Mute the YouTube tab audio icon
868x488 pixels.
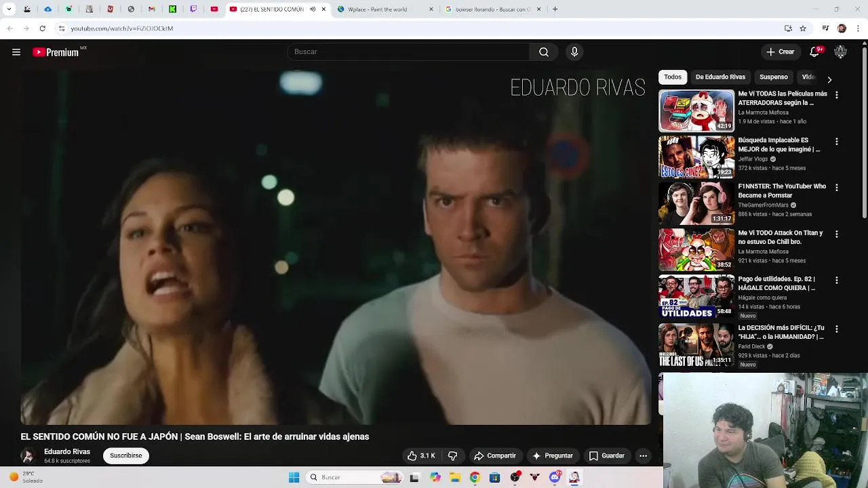point(313,9)
